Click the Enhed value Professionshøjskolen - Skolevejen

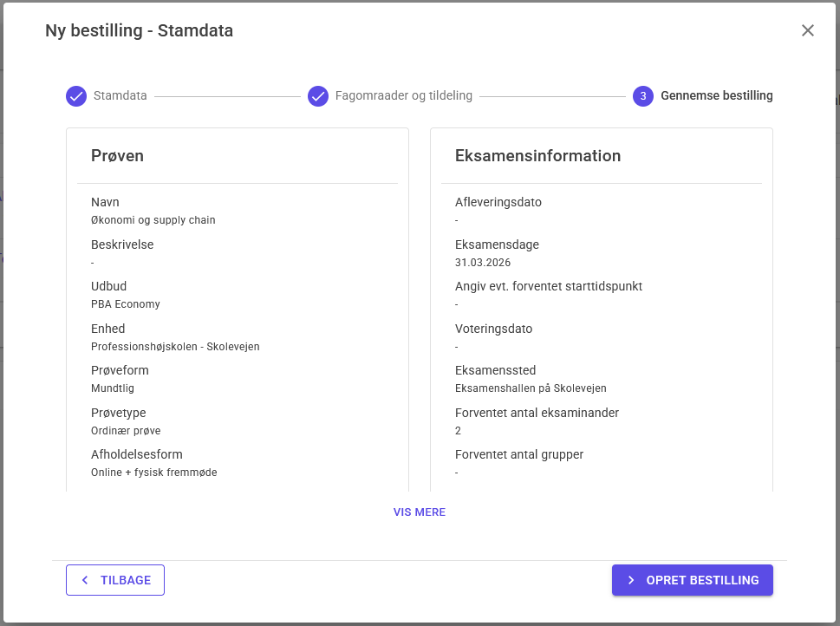click(175, 347)
